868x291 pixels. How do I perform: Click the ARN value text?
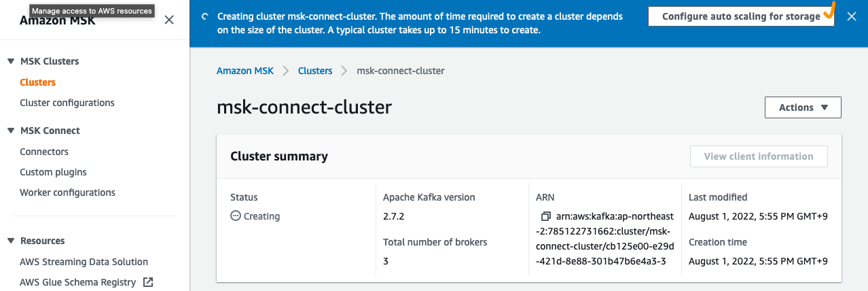click(605, 239)
